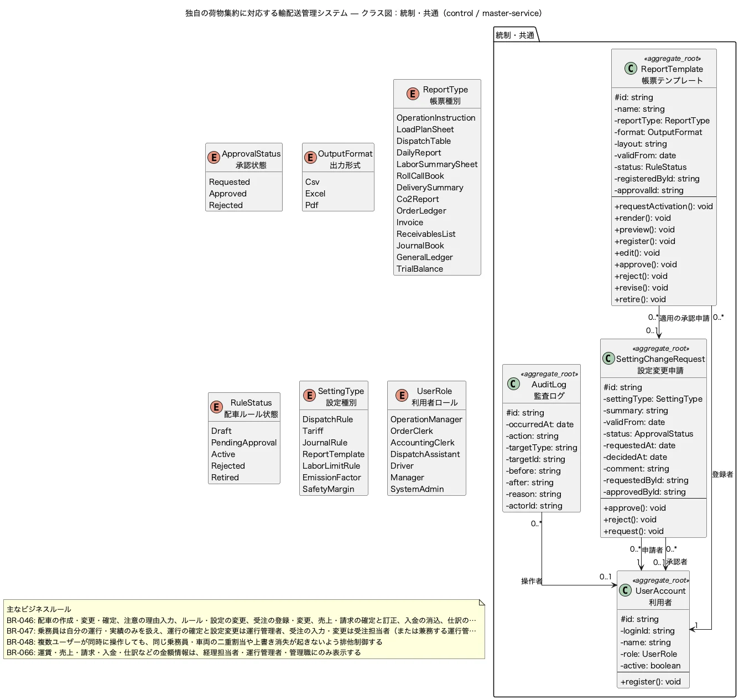This screenshot has height=700, width=739.
Task: Click SystemAdmin in the UserRole enum
Action: tap(417, 489)
